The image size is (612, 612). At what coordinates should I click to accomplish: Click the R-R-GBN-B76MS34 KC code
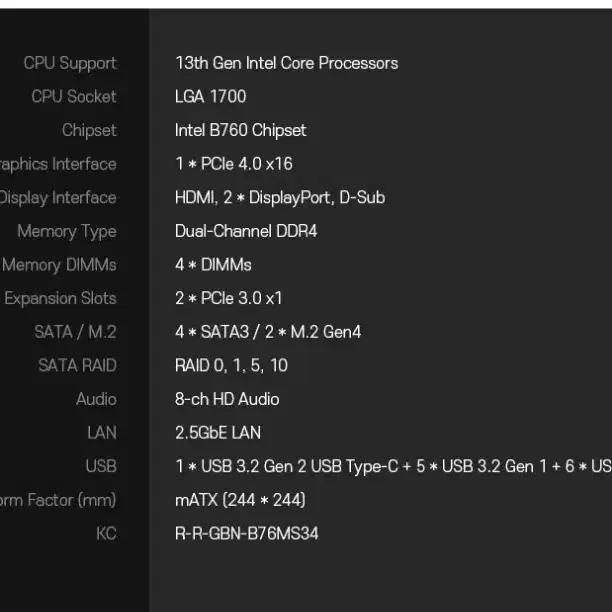[247, 534]
